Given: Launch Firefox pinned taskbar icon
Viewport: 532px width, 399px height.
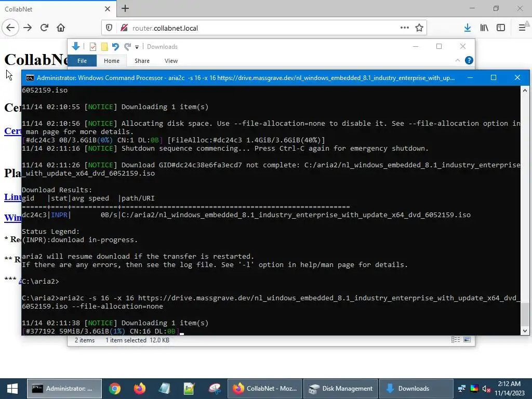Looking at the screenshot, I should point(139,389).
